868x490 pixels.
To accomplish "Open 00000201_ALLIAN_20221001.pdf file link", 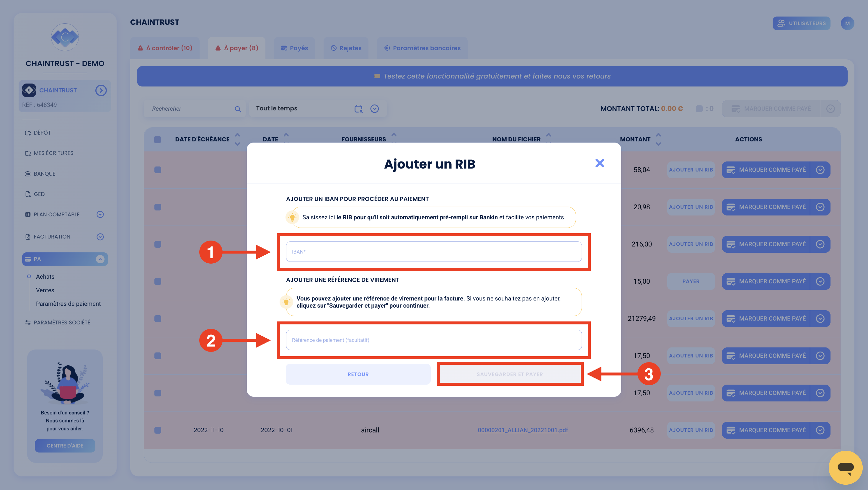I will pos(523,430).
